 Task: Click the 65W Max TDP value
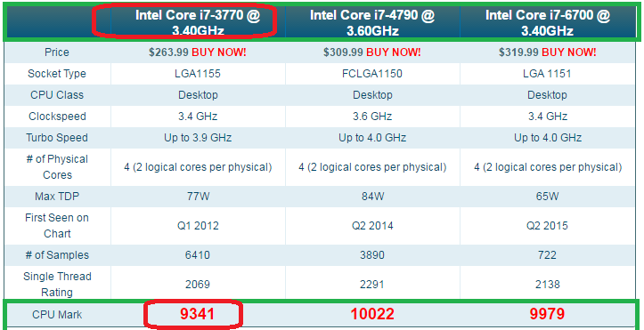tap(548, 197)
